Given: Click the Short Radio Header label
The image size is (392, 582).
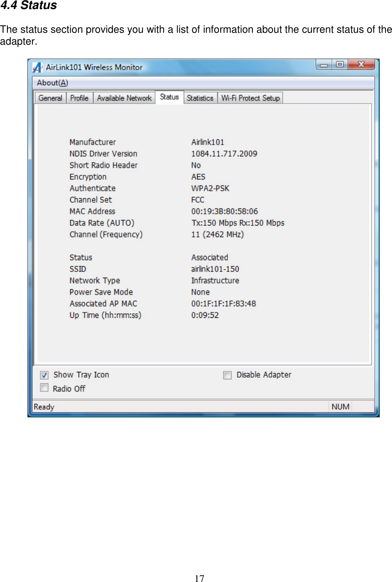Looking at the screenshot, I should click(104, 165).
